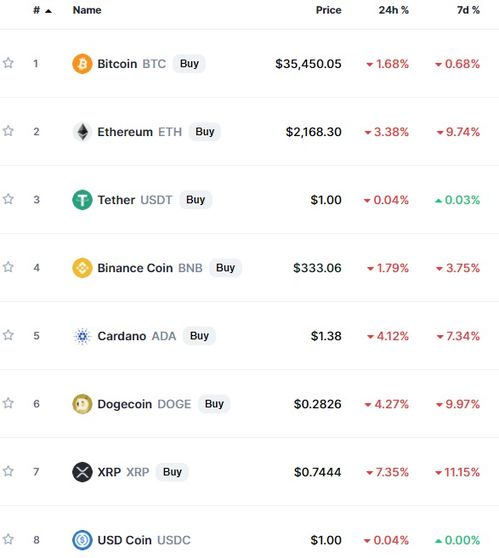Star Bitcoin to add to watchlist
Image resolution: width=499 pixels, height=558 pixels.
tap(8, 63)
